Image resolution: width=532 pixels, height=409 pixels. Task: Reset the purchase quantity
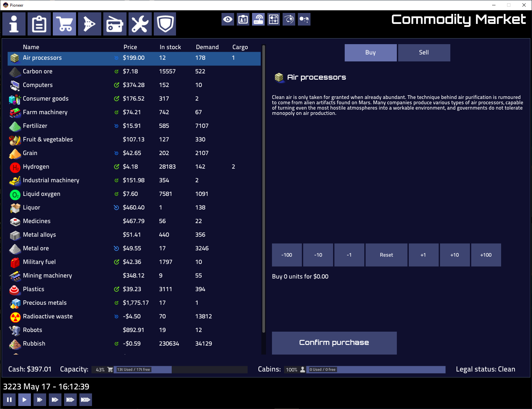pos(386,255)
